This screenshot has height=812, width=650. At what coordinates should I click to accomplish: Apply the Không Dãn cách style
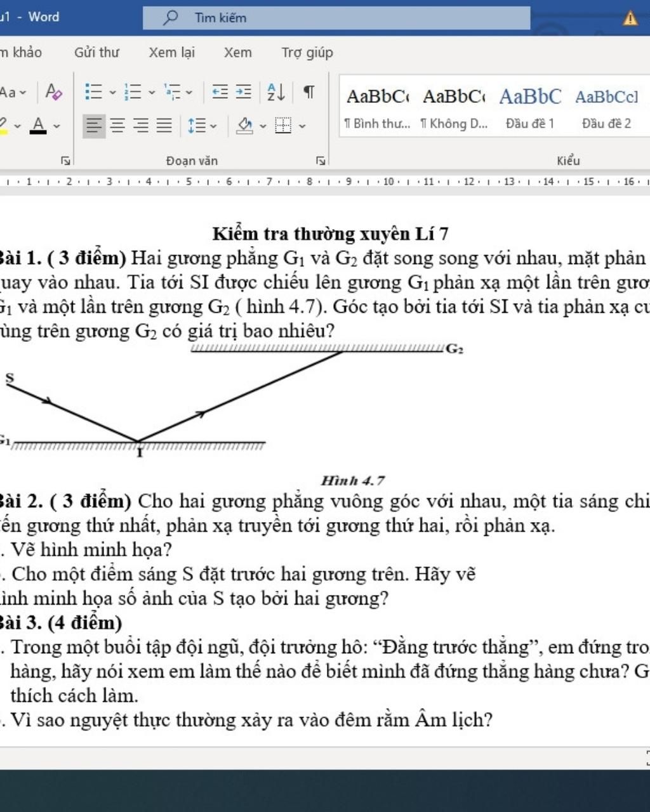coord(454,108)
